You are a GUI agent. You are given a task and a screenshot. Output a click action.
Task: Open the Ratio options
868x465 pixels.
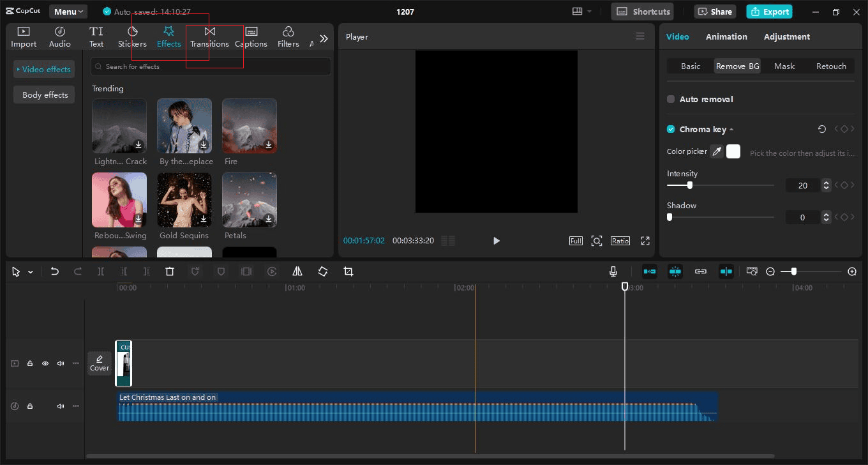point(620,241)
